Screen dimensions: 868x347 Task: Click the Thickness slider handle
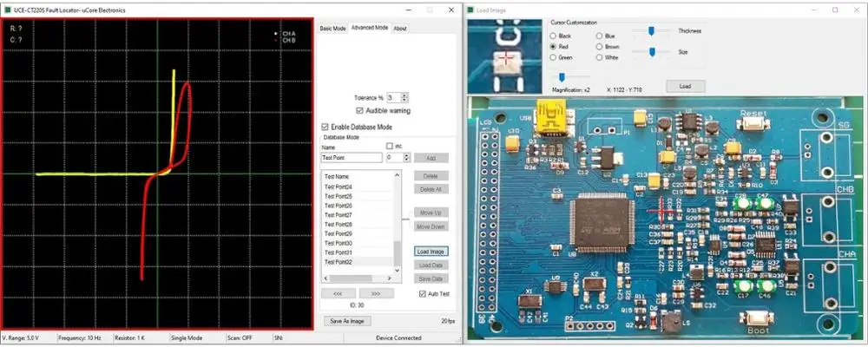pos(652,31)
